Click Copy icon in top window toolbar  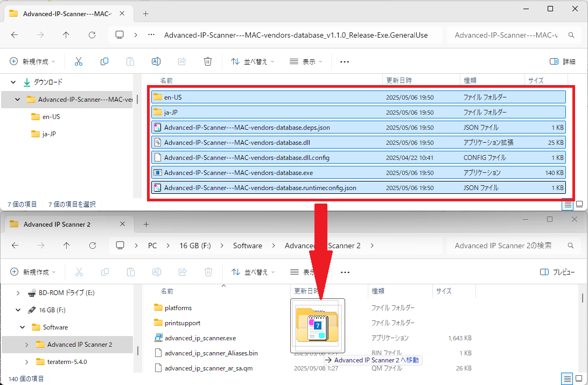pos(104,61)
